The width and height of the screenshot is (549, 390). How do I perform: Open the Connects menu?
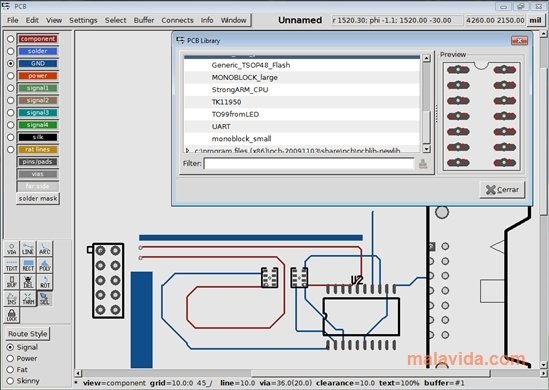click(178, 20)
